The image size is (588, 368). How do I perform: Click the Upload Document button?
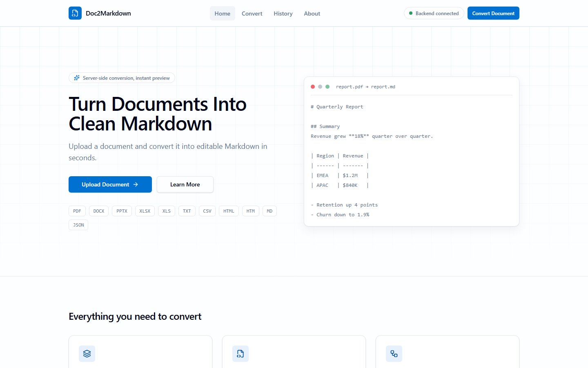click(x=110, y=184)
